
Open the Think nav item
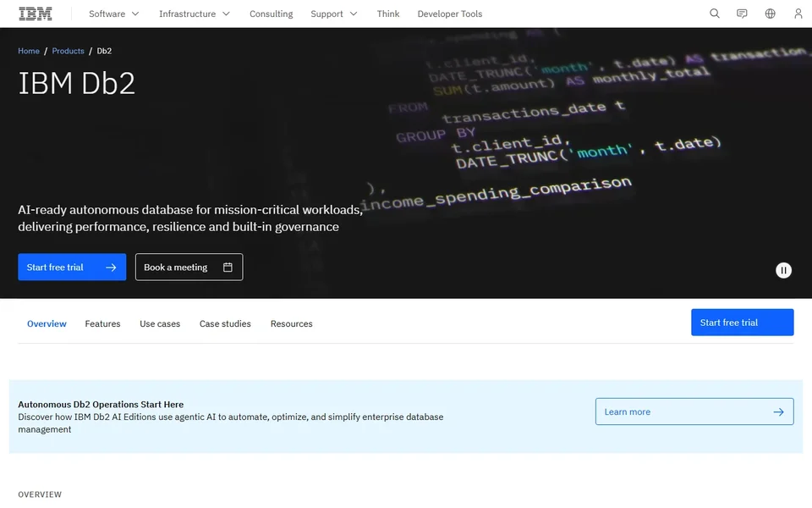[388, 14]
